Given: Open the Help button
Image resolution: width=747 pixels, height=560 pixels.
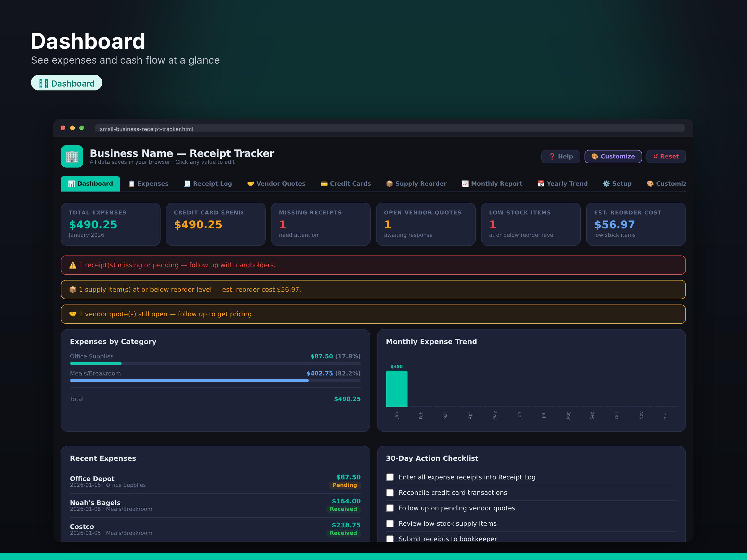Looking at the screenshot, I should point(561,157).
